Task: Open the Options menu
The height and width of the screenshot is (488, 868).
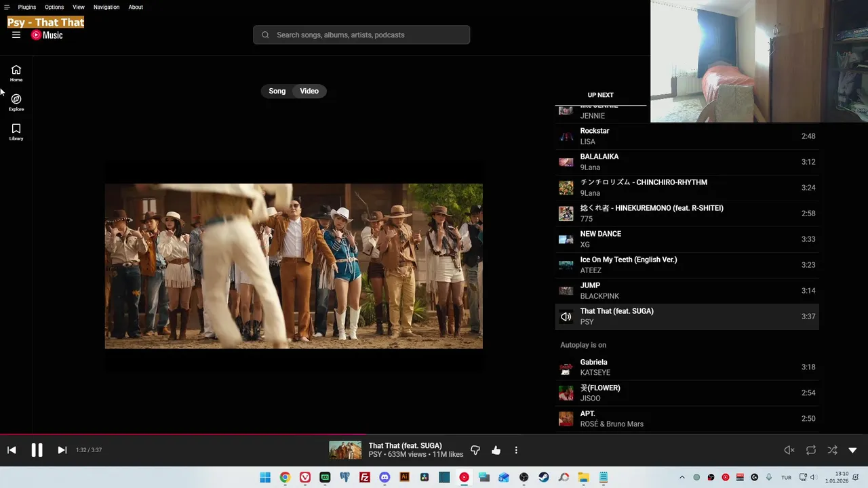Action: tap(54, 7)
